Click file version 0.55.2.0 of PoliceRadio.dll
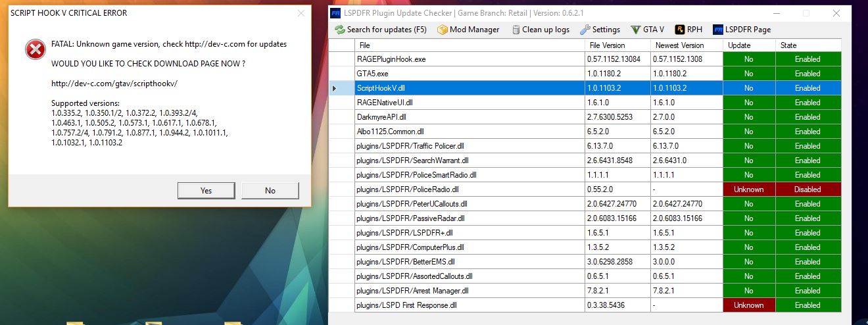This screenshot has height=325, width=868. [617, 189]
